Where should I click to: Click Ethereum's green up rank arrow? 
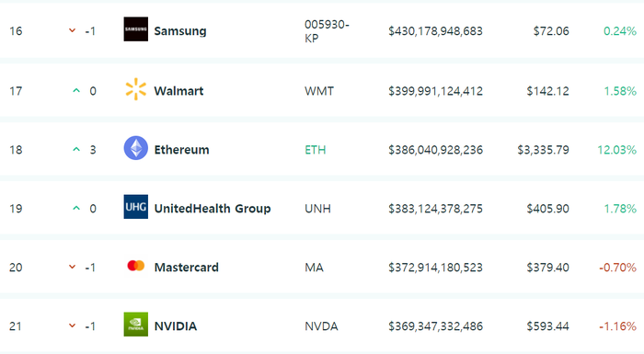[x=76, y=149]
